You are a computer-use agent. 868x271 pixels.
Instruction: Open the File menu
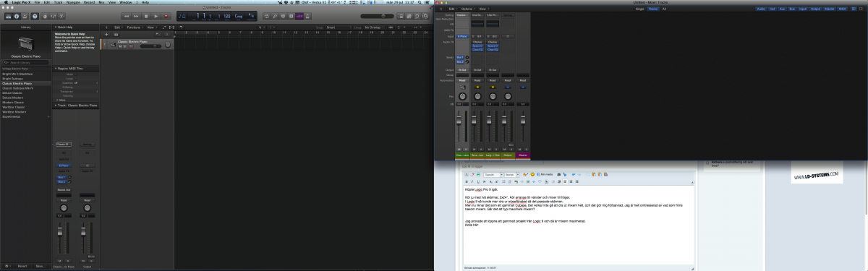37,2
